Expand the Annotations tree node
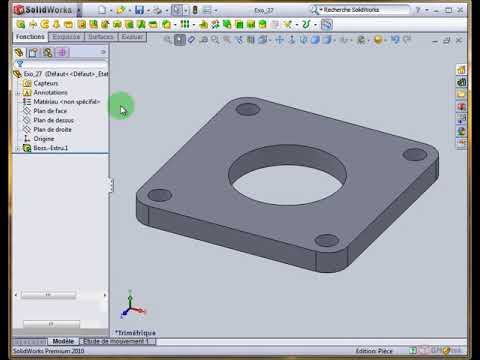 [18, 93]
